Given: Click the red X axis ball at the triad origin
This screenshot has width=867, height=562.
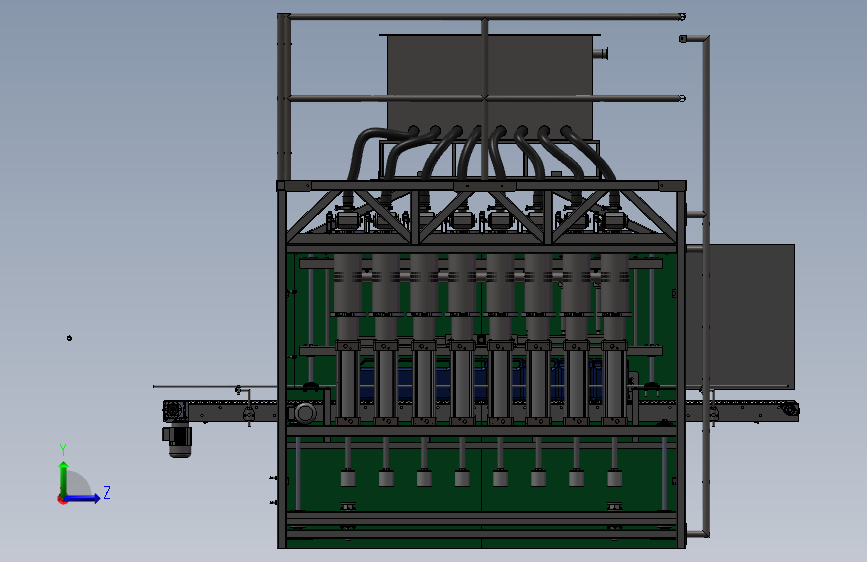Looking at the screenshot, I should click(62, 499).
